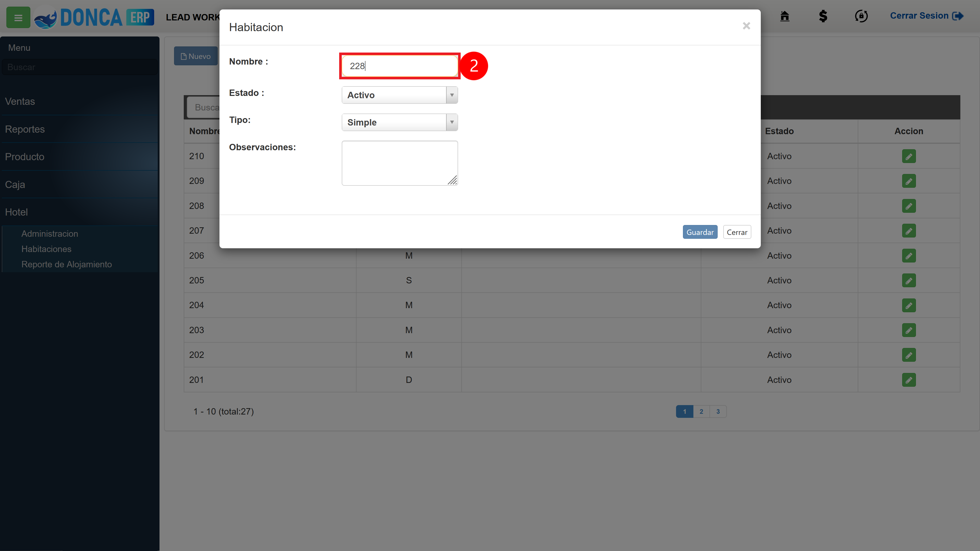Click Cerrar Sesion logout link
The width and height of the screenshot is (980, 551).
coord(926,16)
